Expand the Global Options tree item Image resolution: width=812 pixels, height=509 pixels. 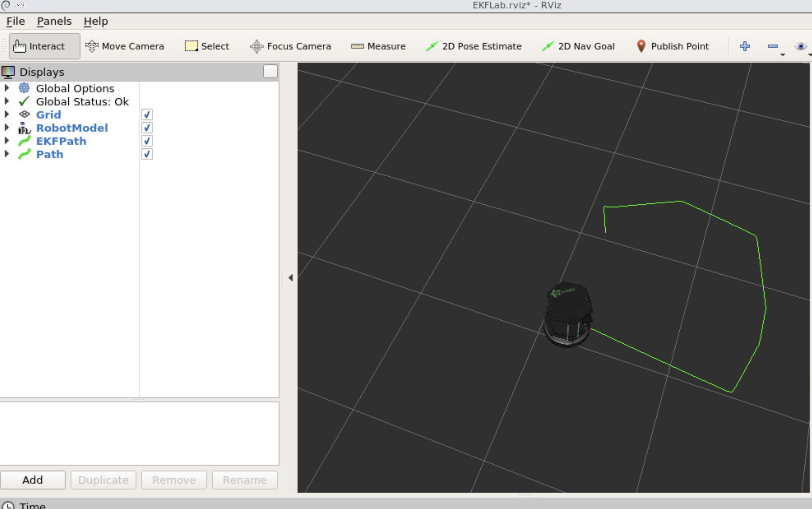[7, 88]
